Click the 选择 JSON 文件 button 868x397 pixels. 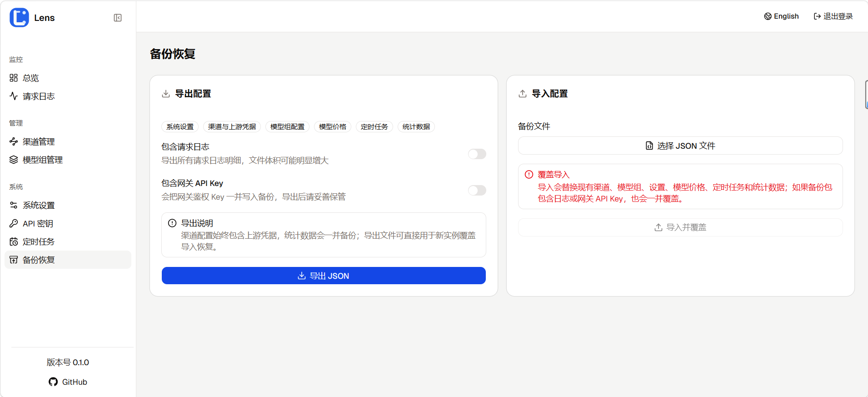680,146
